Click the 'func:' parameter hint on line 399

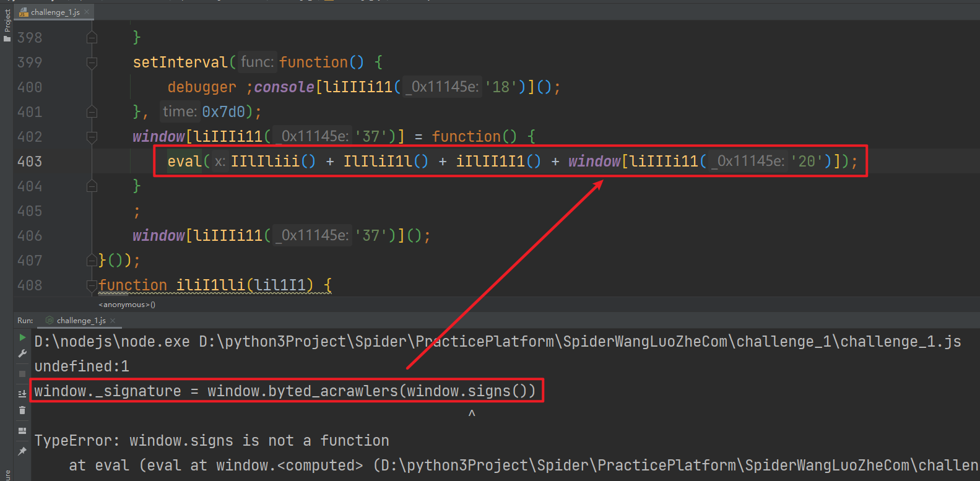(257, 62)
